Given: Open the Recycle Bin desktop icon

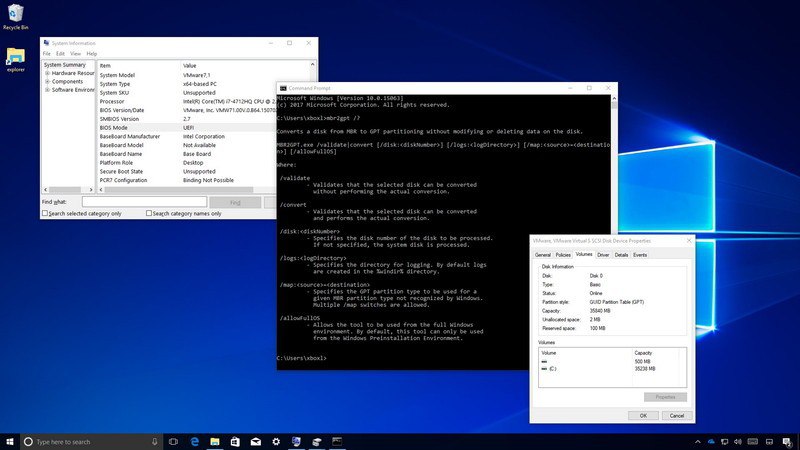Looking at the screenshot, I should pyautogui.click(x=15, y=16).
